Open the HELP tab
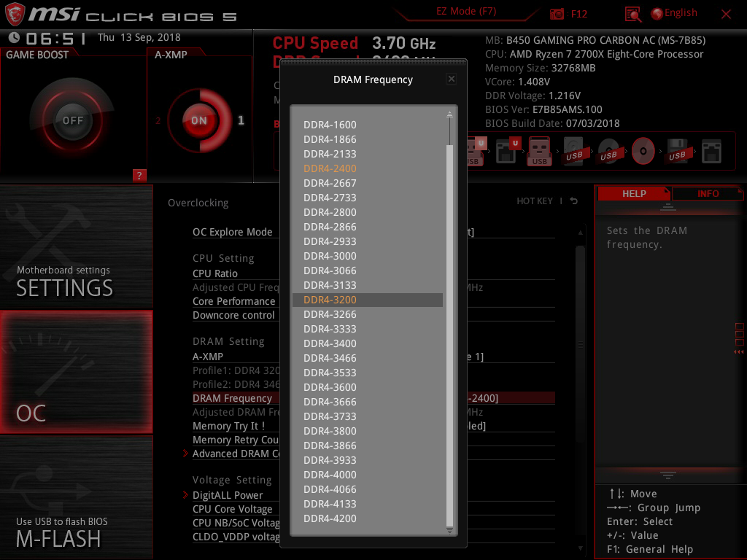Image resolution: width=747 pixels, height=560 pixels. [634, 194]
